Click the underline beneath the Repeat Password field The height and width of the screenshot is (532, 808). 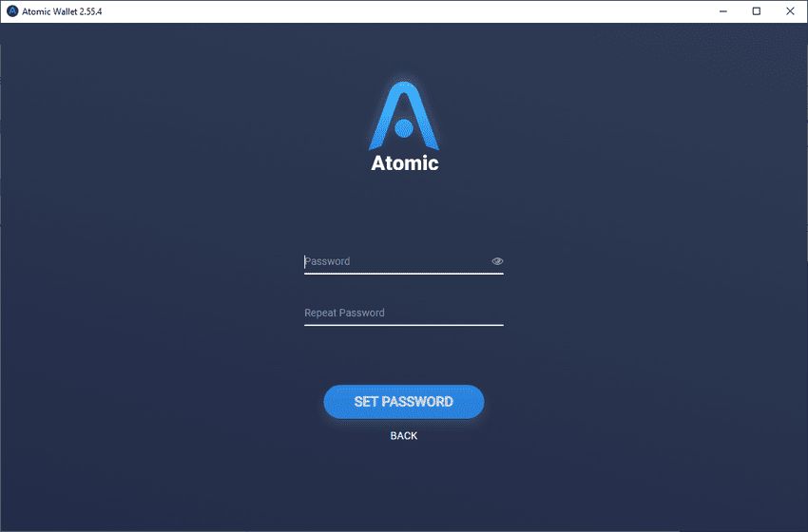click(403, 325)
